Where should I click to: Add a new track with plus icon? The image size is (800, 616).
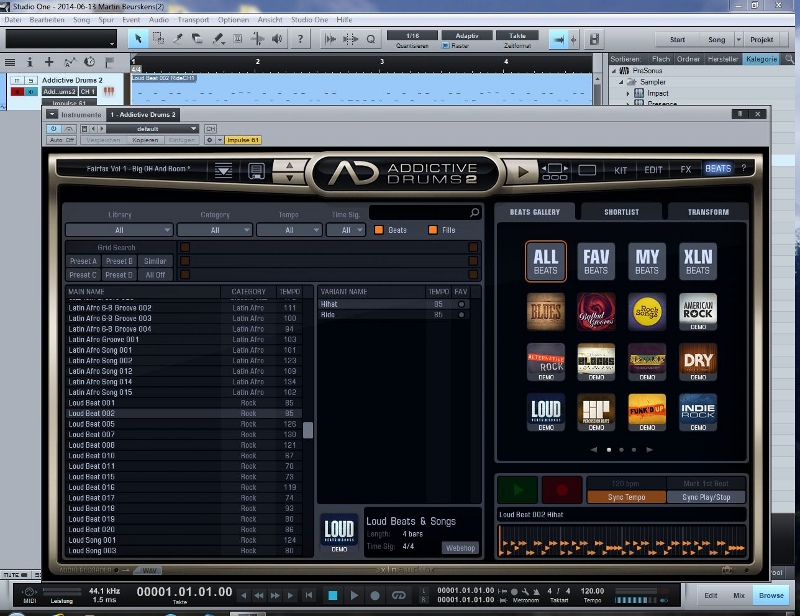click(x=49, y=62)
